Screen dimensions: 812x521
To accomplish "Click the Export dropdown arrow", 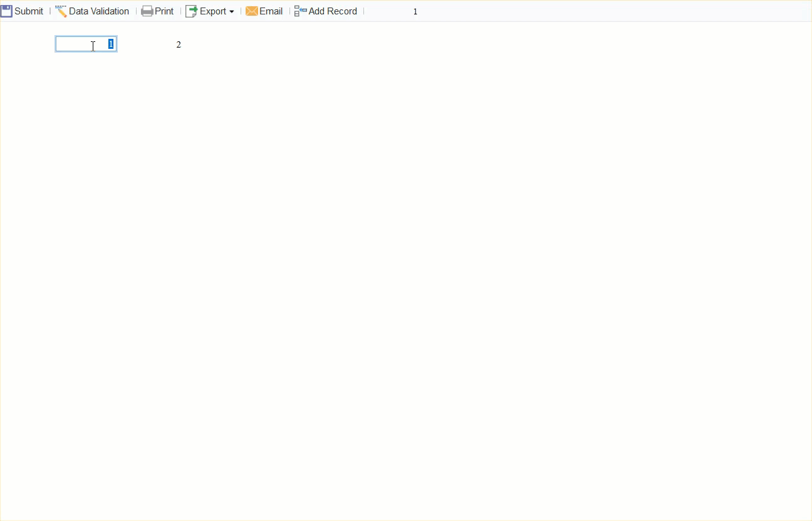I will [232, 11].
